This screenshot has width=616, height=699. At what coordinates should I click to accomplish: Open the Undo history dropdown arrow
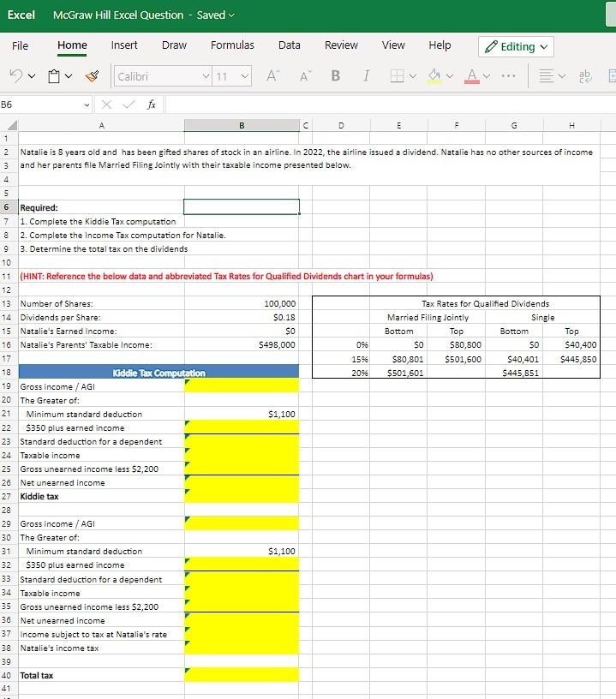click(32, 76)
